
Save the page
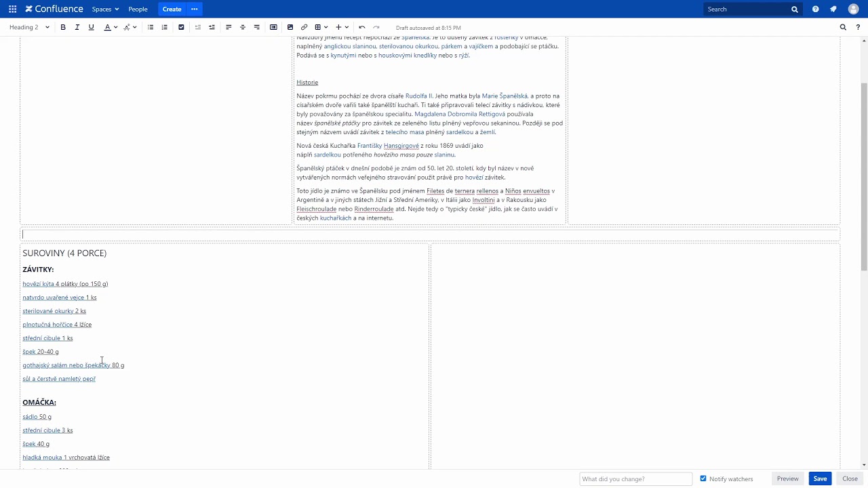pos(820,479)
